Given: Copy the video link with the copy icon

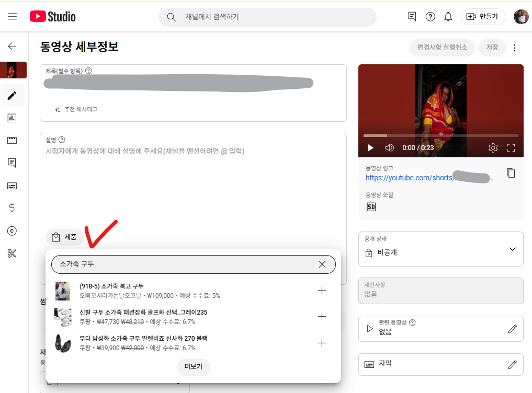Looking at the screenshot, I should pyautogui.click(x=511, y=173).
